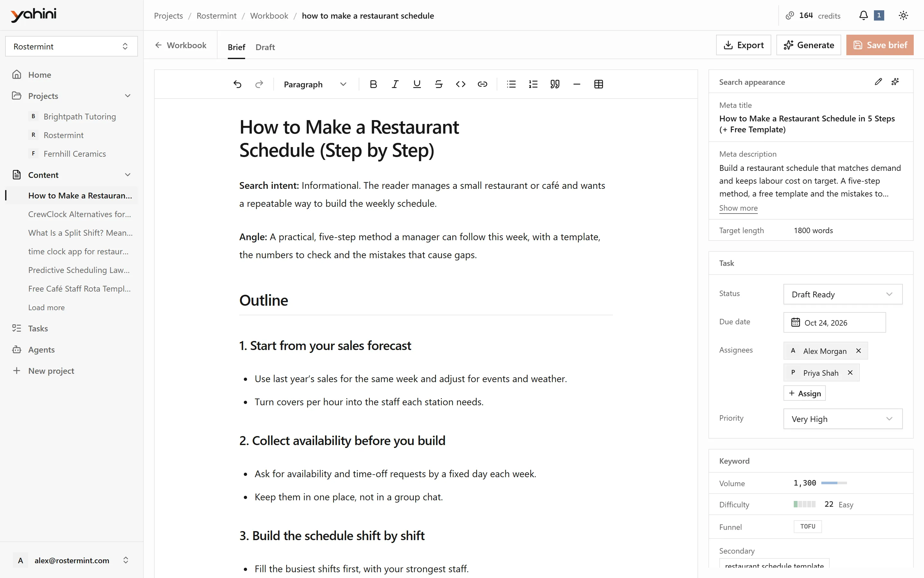Open the Due date Oct 24, 2026 field
The width and height of the screenshot is (924, 578).
coord(834,322)
